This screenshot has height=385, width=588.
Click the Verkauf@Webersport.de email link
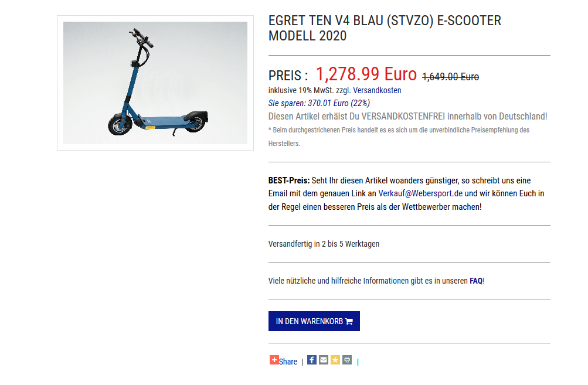point(420,193)
